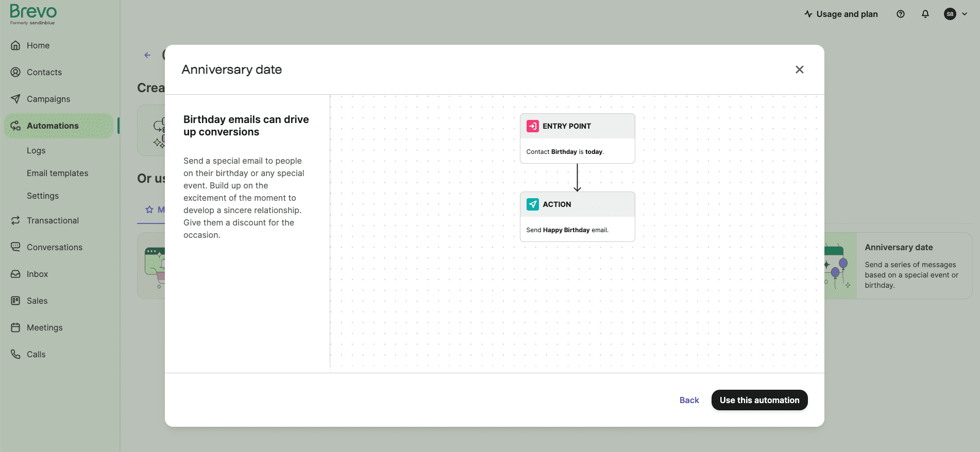Click the pink Entry Point icon
Viewport: 980px width, 452px height.
tap(532, 126)
